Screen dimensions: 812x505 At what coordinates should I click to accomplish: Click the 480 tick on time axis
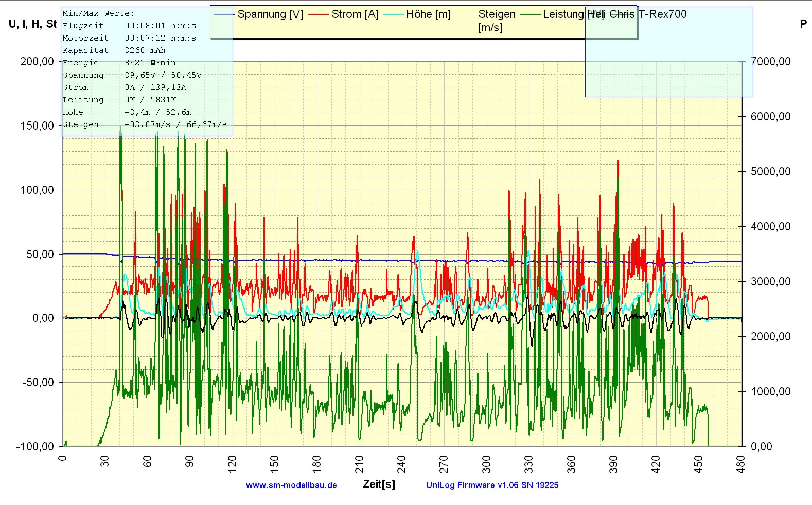741,463
